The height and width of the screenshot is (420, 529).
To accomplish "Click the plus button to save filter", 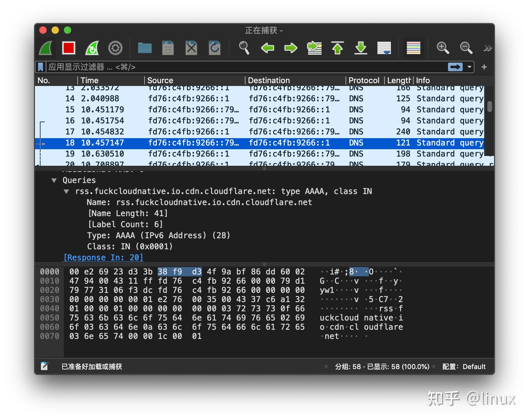I will point(484,67).
